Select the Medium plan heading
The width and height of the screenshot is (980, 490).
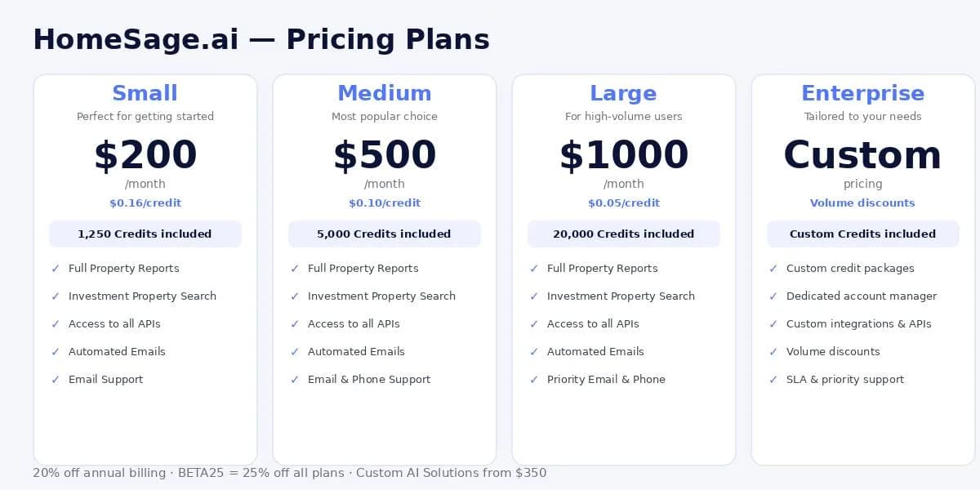385,93
